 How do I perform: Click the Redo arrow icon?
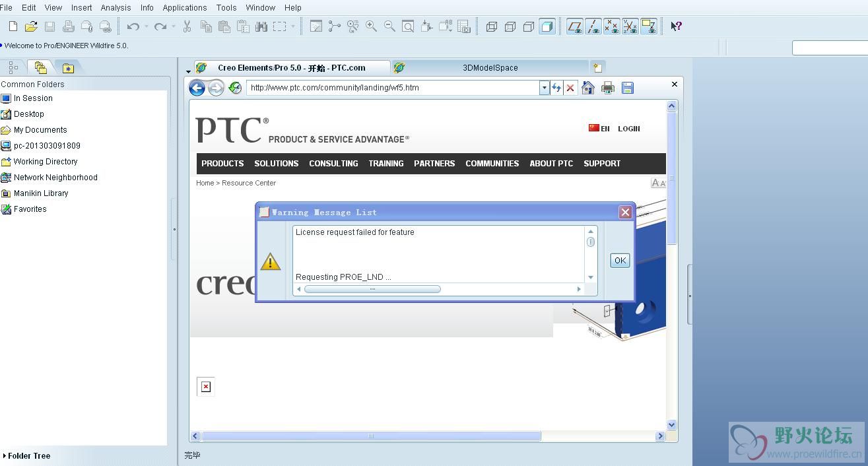coord(160,26)
